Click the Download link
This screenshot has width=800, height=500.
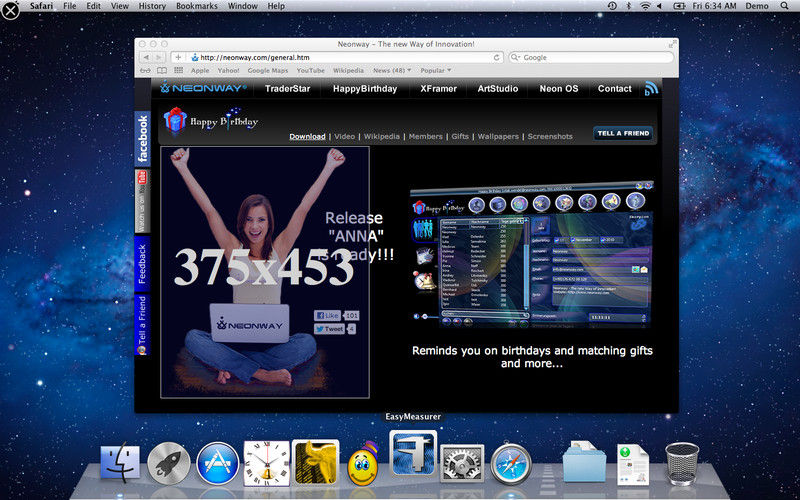click(x=307, y=136)
